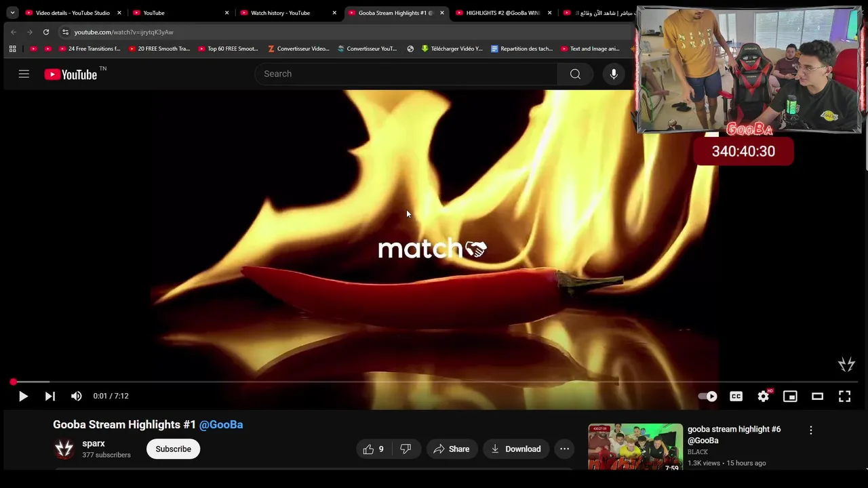
Task: Open 20 FREE Smooth Tra... bookmark
Action: point(159,49)
